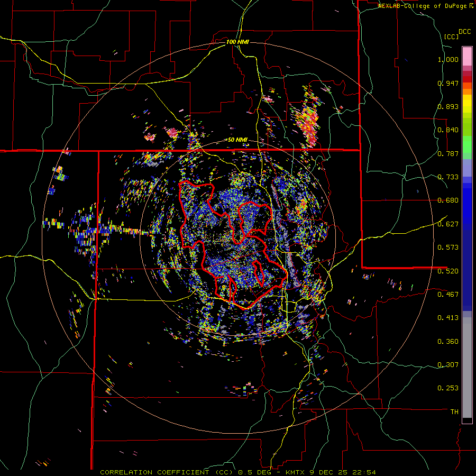Click the 0.947 scale value
Image resolution: width=476 pixels, height=476 pixels.
[448, 83]
